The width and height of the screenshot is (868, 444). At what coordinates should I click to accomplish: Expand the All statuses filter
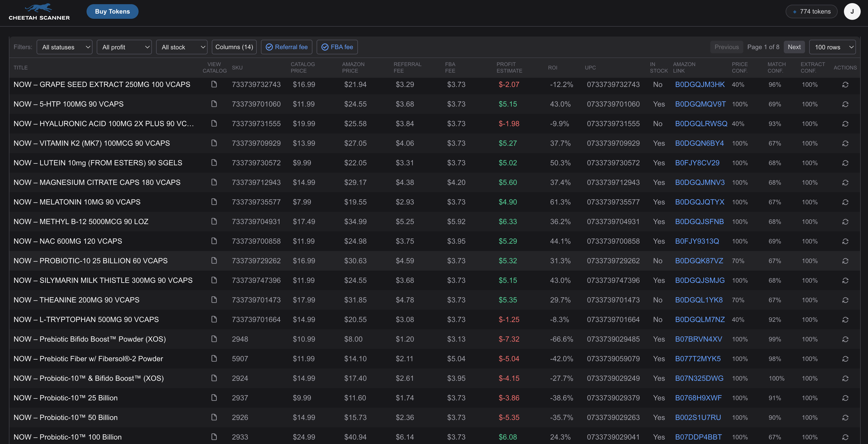(x=65, y=47)
